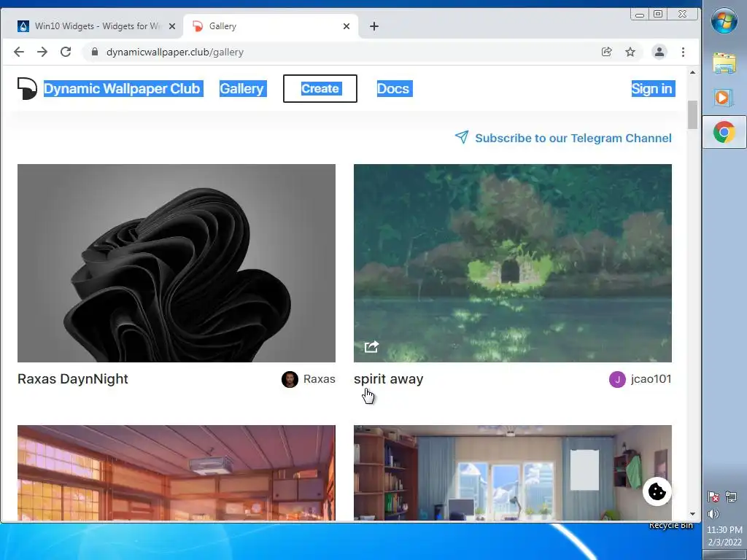The width and height of the screenshot is (747, 560).
Task: Open the Chrome profile avatar
Action: [659, 52]
